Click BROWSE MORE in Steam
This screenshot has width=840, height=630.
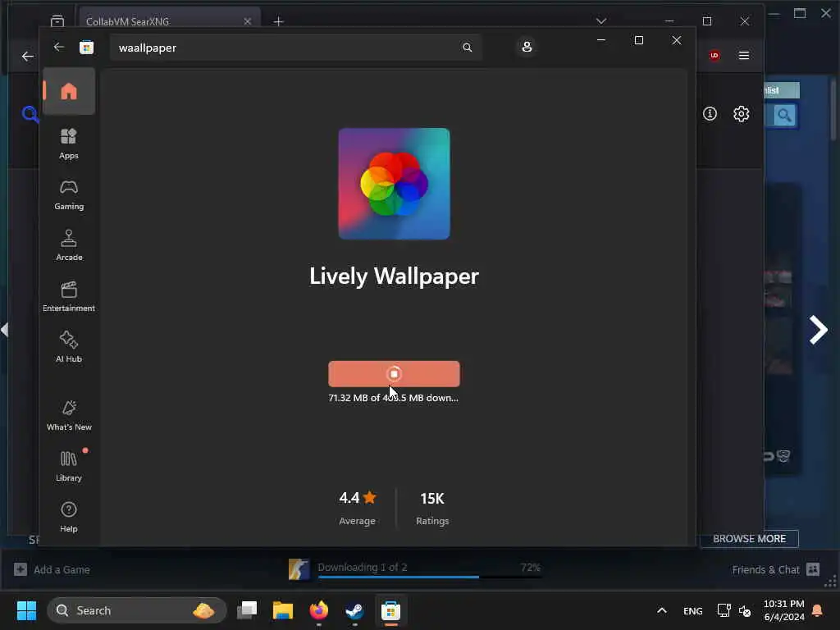click(749, 538)
